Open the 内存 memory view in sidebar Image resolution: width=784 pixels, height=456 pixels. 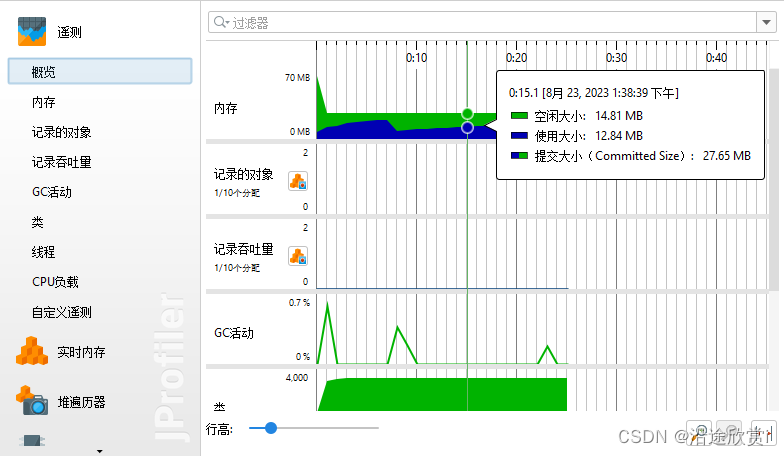point(44,102)
